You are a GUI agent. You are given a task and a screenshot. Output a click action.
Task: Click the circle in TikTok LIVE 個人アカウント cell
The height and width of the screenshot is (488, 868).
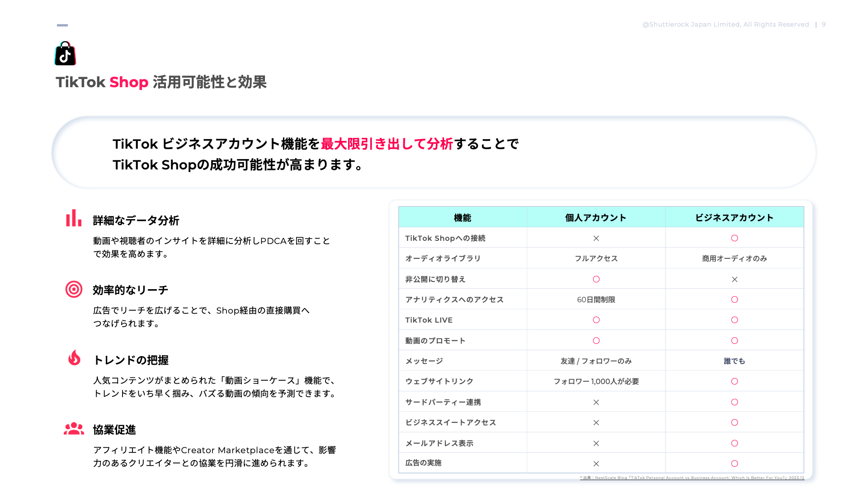point(596,320)
